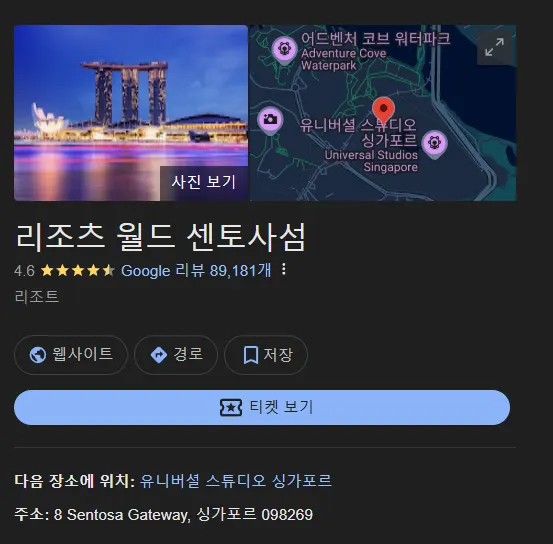Open the 웹사이트 button

71,355
